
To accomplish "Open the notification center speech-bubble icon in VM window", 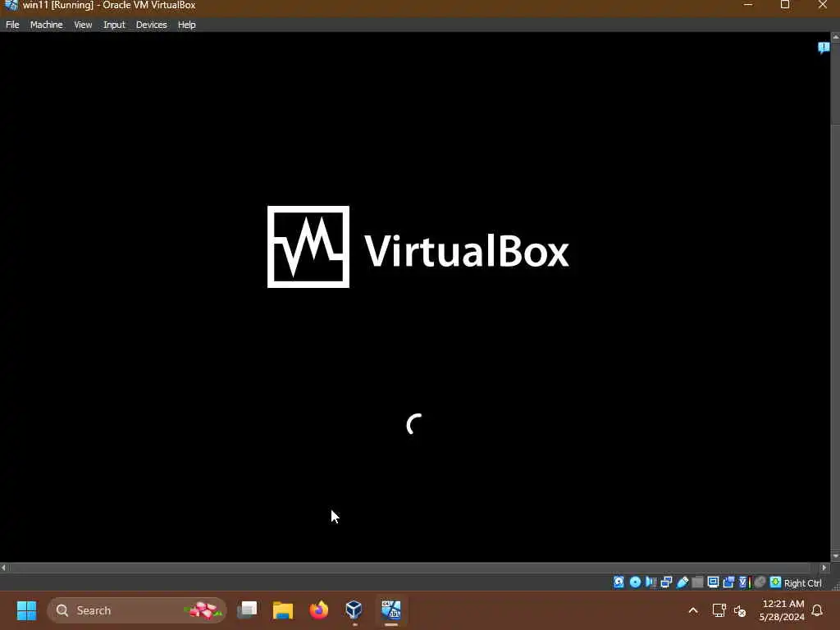I will tap(824, 48).
